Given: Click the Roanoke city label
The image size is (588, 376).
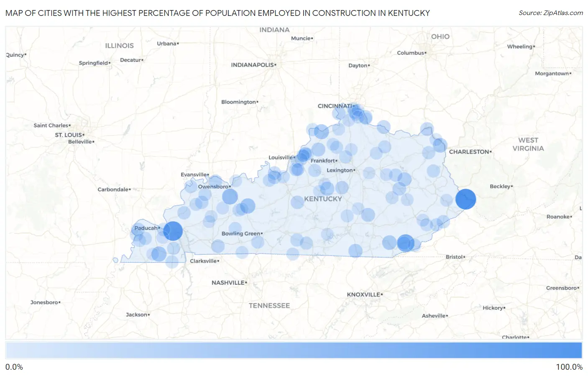Looking at the screenshot, I should coord(558,217).
